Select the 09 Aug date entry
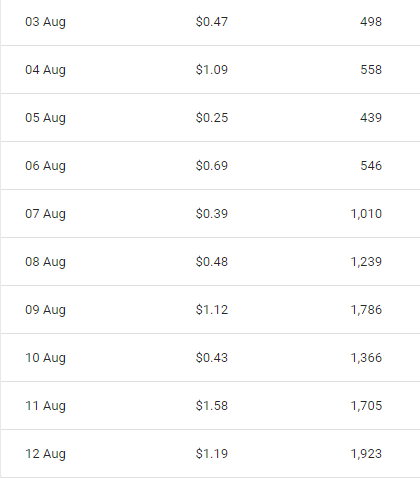 click(x=45, y=310)
